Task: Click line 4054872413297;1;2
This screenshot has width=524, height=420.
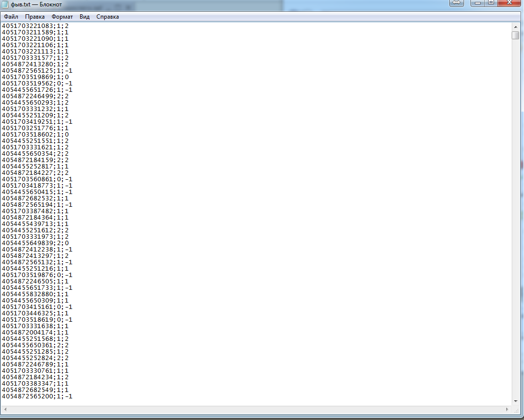Action: 35,256
